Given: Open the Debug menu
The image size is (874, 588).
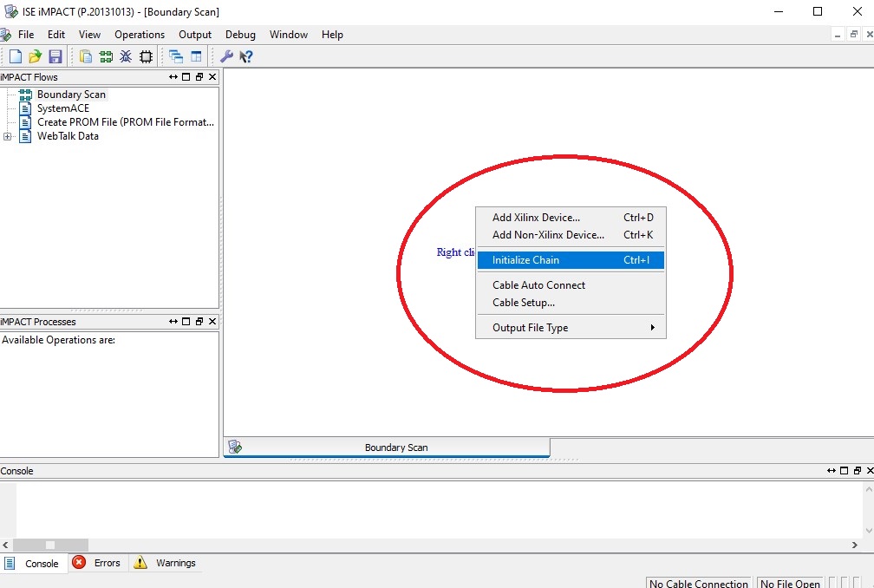Looking at the screenshot, I should coord(240,35).
